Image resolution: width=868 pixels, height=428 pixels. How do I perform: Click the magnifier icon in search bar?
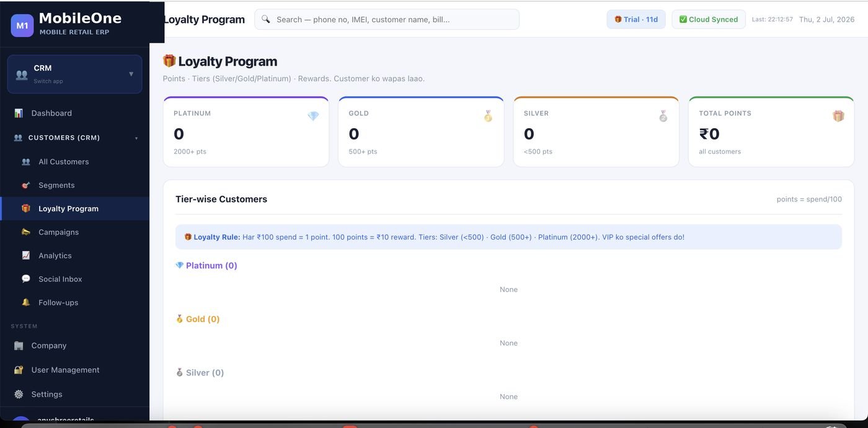click(x=266, y=19)
